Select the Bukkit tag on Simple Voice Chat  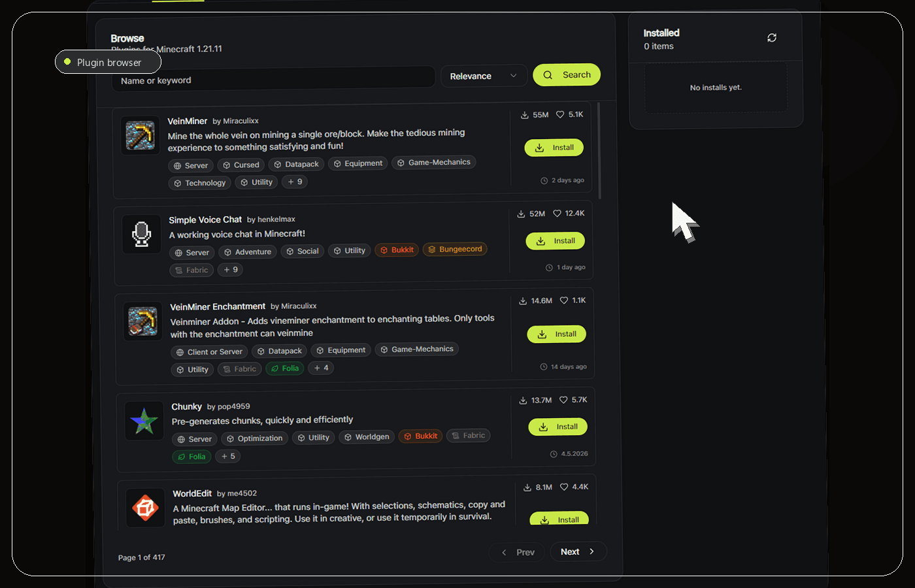[x=397, y=250]
